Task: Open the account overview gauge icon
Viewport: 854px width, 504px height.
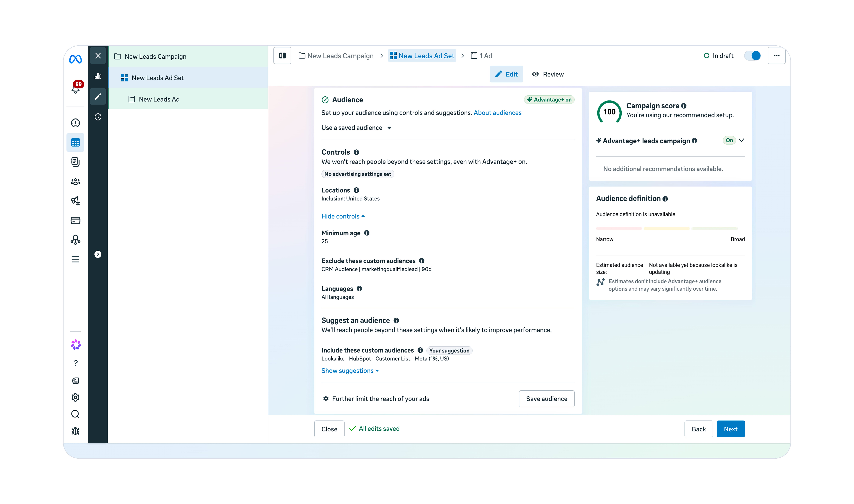Action: 75,123
